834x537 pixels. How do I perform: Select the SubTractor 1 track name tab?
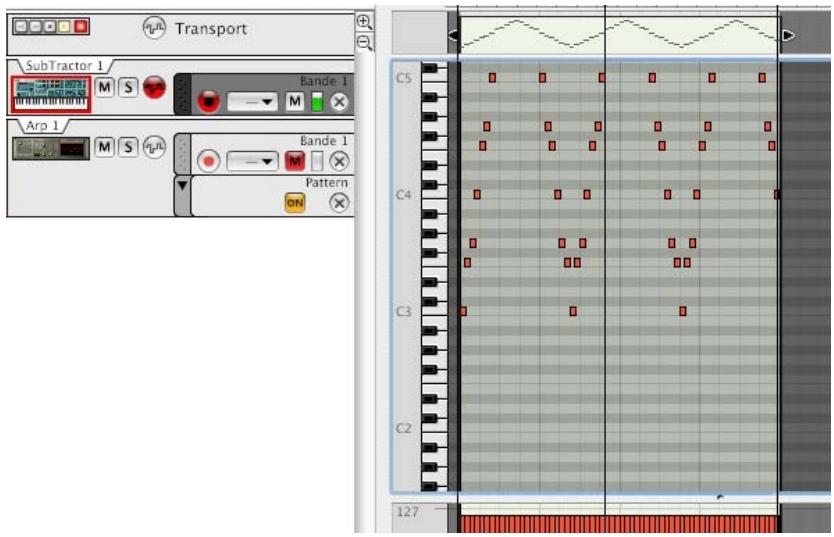point(64,66)
